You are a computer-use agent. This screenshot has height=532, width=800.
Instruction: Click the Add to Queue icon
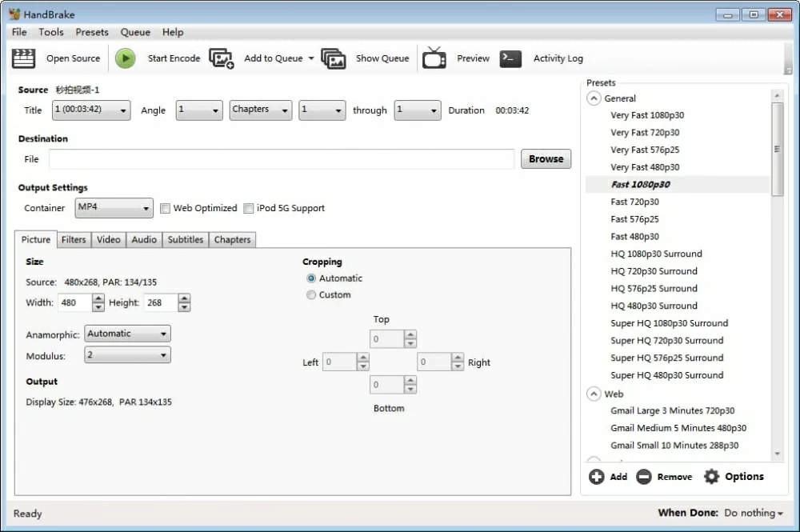222,58
